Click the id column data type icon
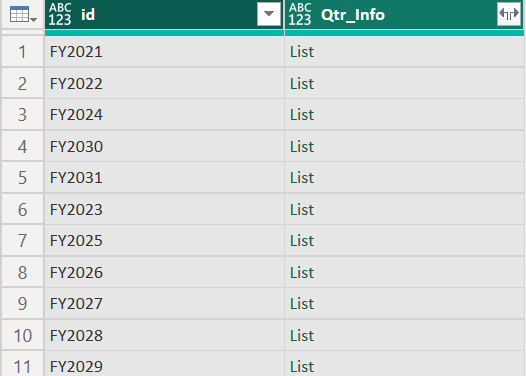 click(60, 14)
